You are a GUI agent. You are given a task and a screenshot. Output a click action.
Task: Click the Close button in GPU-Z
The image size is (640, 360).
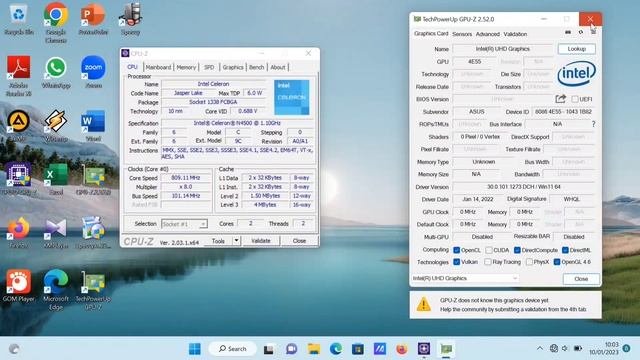[x=581, y=279]
